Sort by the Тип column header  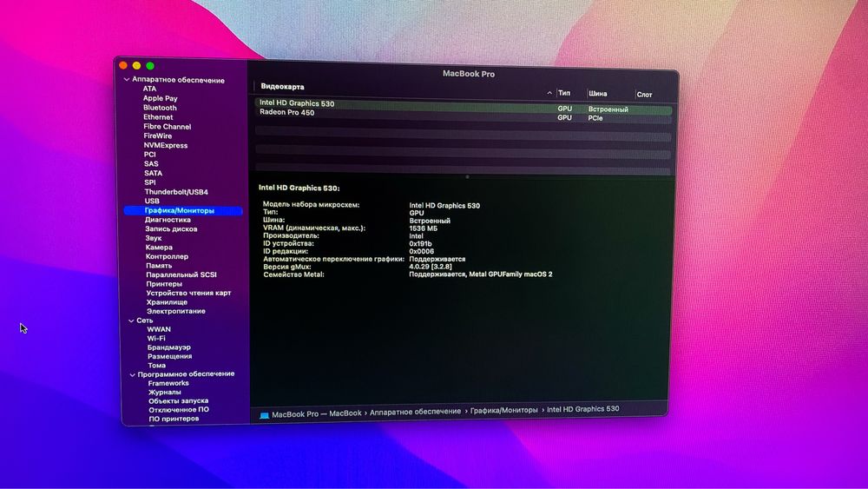564,93
